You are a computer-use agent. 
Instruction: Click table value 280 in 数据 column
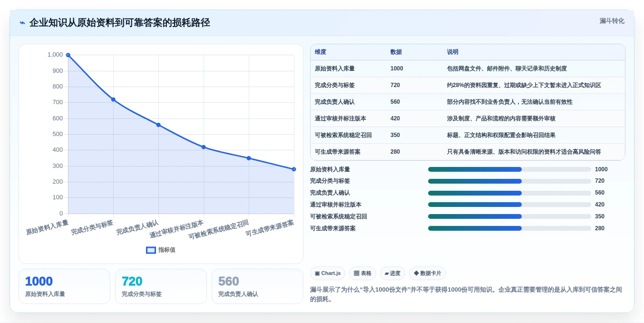coord(395,152)
